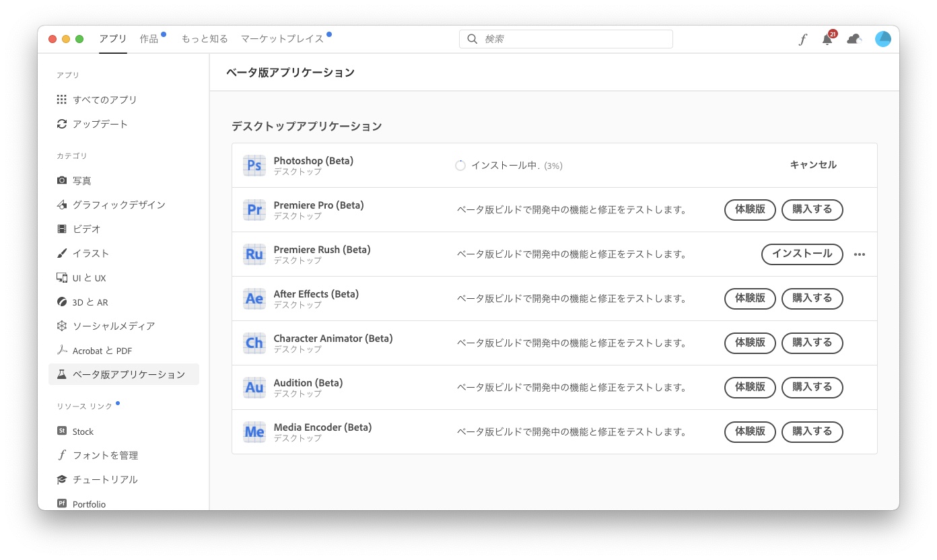
Task: Select the UI と UX category
Action: coord(124,278)
